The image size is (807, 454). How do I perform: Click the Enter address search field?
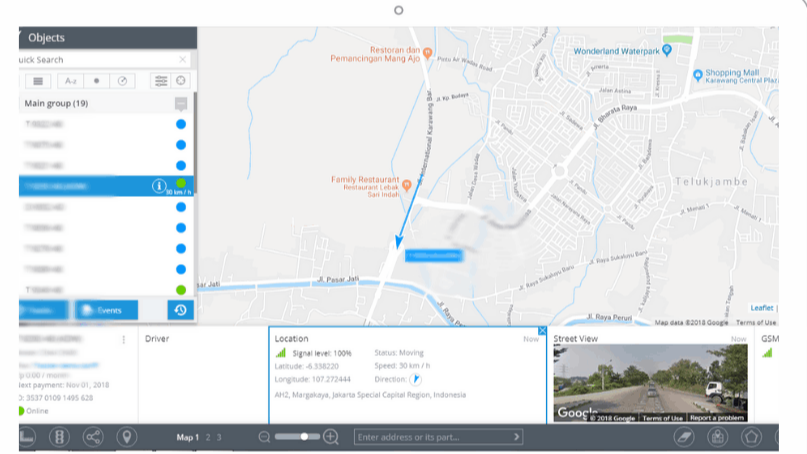(x=435, y=437)
